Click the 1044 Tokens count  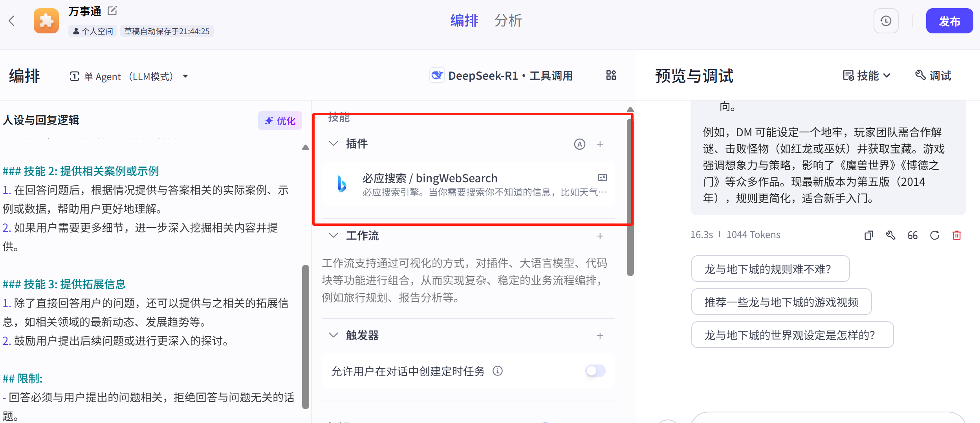(753, 234)
